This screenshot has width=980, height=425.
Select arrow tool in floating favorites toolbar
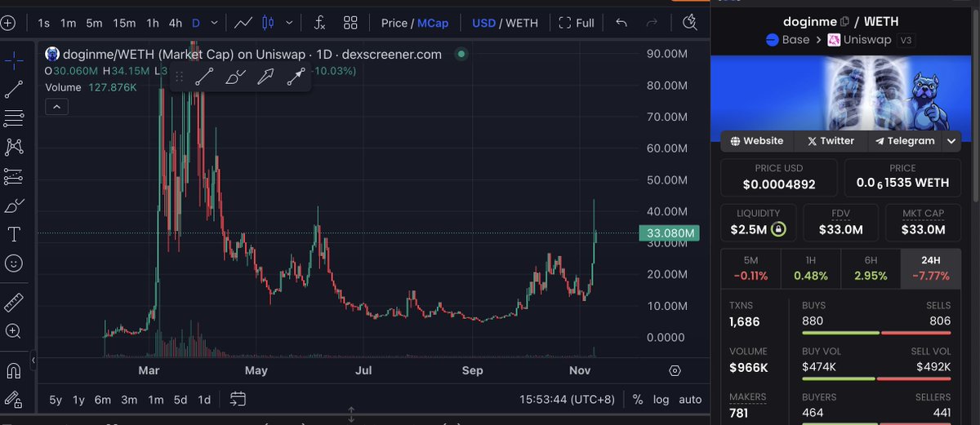click(x=265, y=77)
